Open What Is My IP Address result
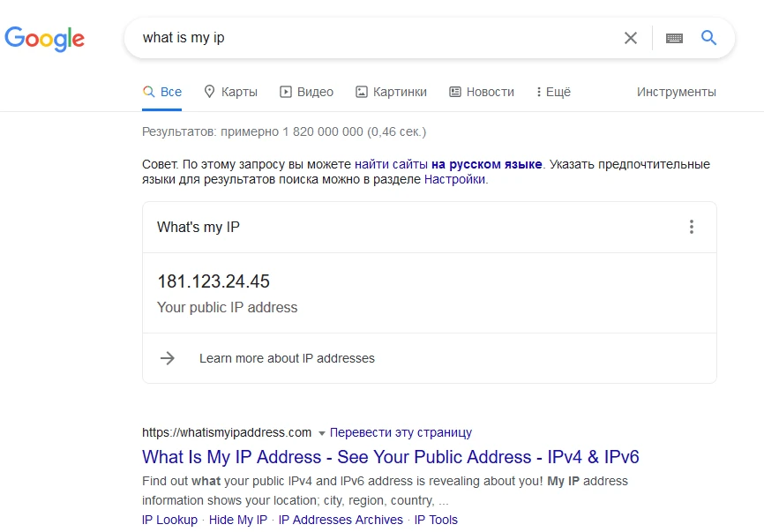The image size is (764, 532). point(390,457)
